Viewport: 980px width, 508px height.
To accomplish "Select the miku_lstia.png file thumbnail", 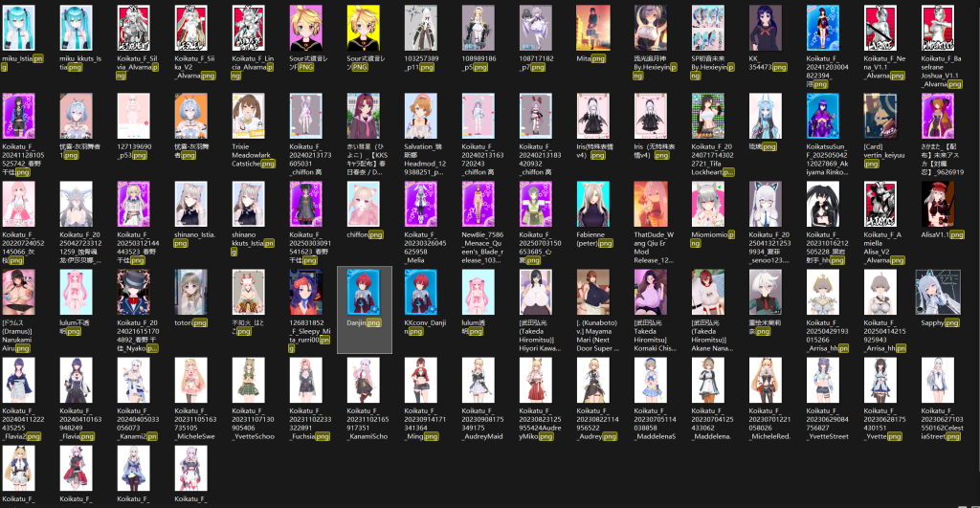I will pos(19,29).
